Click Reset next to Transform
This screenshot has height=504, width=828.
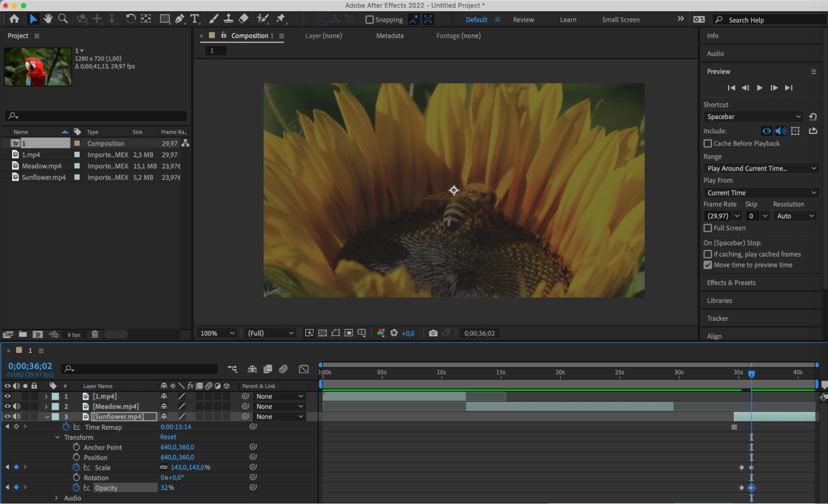pyautogui.click(x=168, y=437)
